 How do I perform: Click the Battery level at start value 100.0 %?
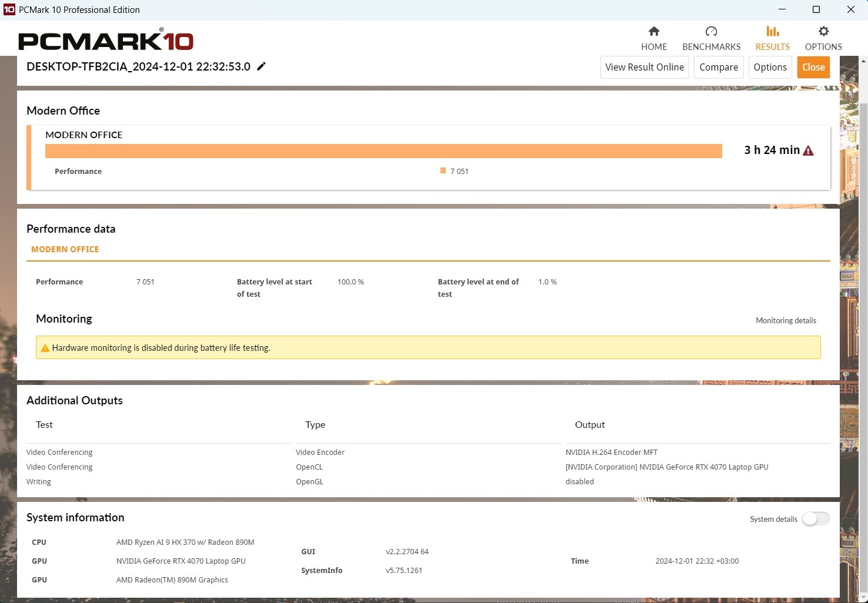pos(350,282)
